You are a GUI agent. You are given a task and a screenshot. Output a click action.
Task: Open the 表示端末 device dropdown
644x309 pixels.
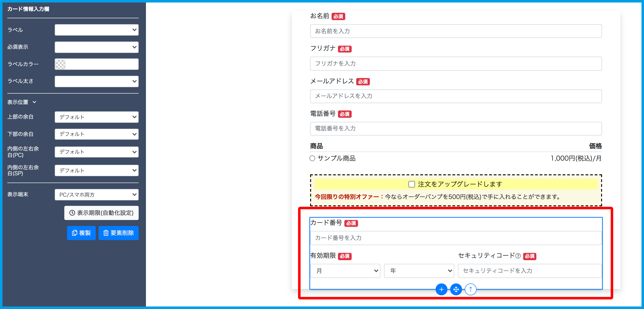coord(96,195)
